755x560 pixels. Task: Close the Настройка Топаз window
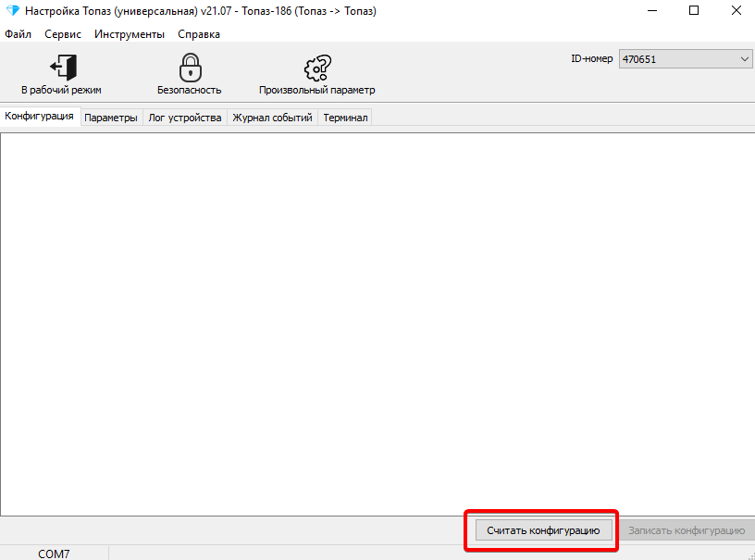click(x=736, y=10)
